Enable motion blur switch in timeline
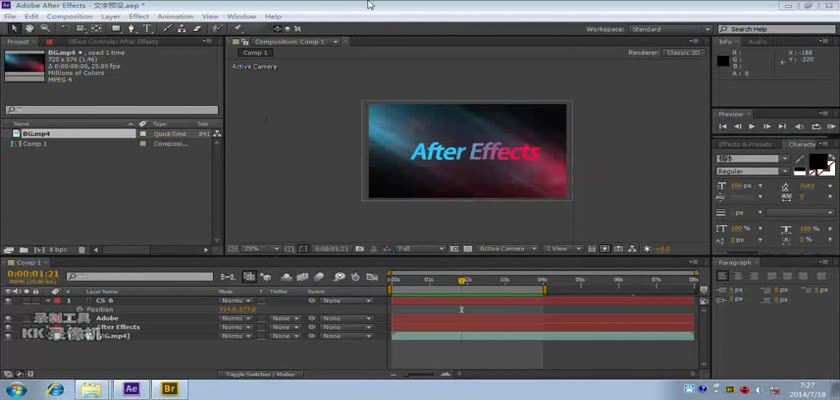This screenshot has height=400, width=840. tap(319, 277)
